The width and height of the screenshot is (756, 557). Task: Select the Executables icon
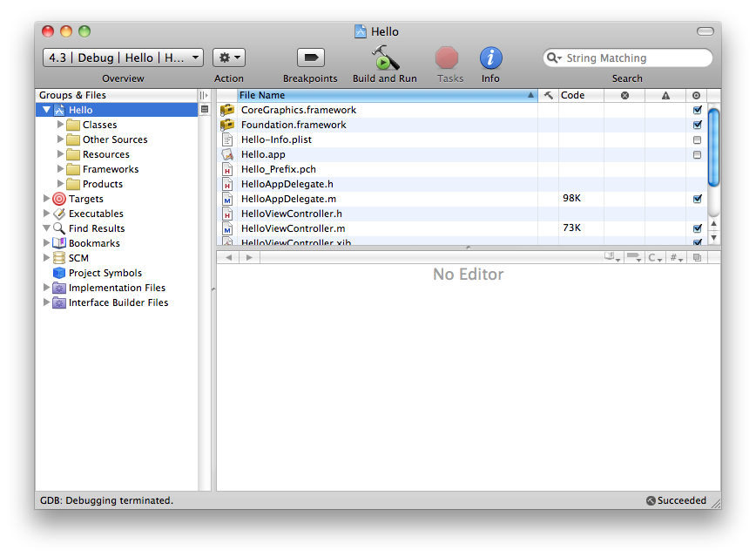[59, 214]
